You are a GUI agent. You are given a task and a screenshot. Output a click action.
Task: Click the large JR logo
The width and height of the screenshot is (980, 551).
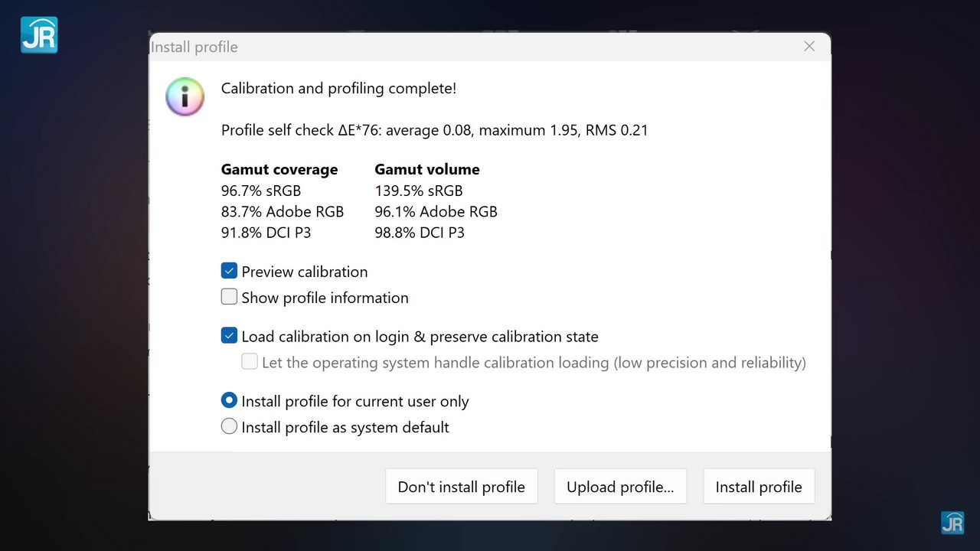point(39,34)
